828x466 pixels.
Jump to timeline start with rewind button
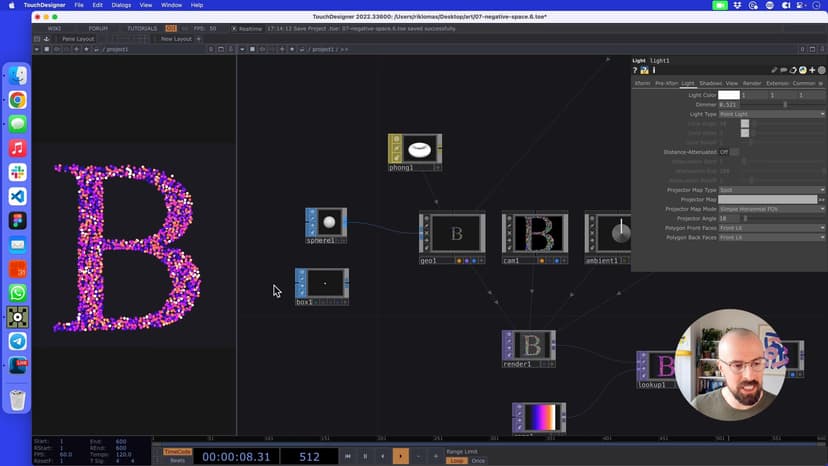348,456
